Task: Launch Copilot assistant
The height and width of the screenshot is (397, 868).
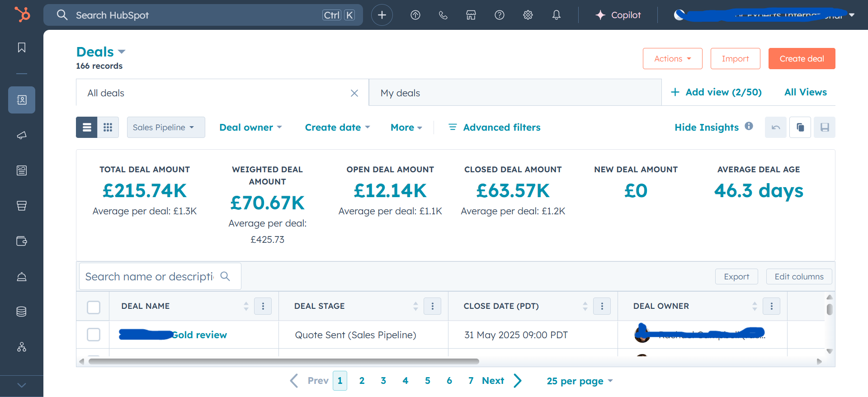Action: pos(618,15)
